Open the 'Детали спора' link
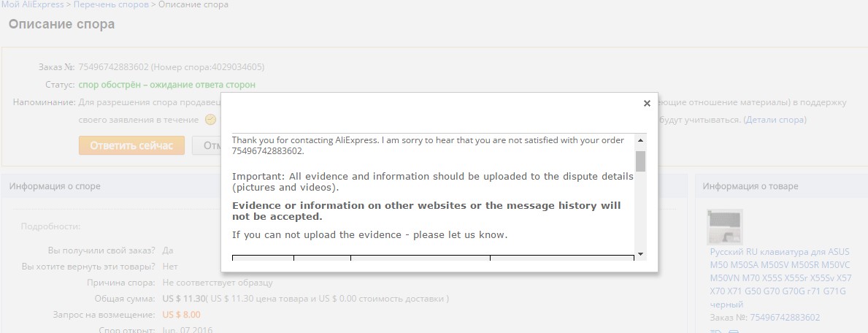868x333 pixels. tap(775, 120)
